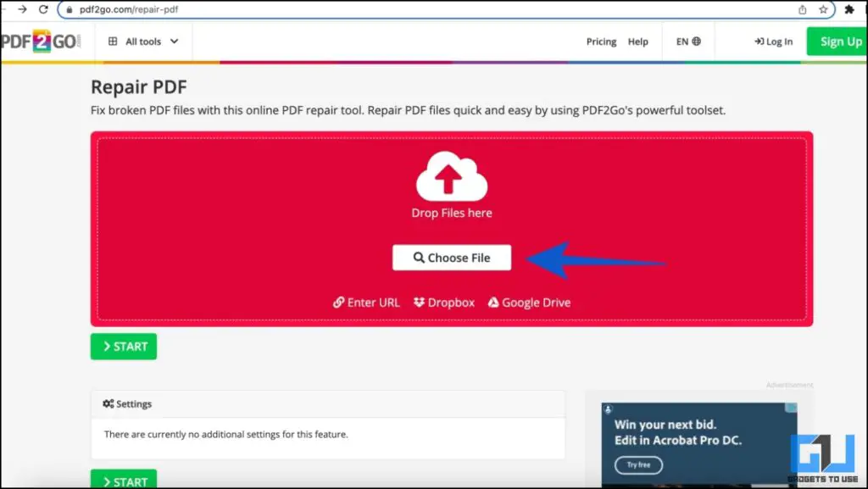
Task: Click the Google Drive logo icon
Action: 493,302
